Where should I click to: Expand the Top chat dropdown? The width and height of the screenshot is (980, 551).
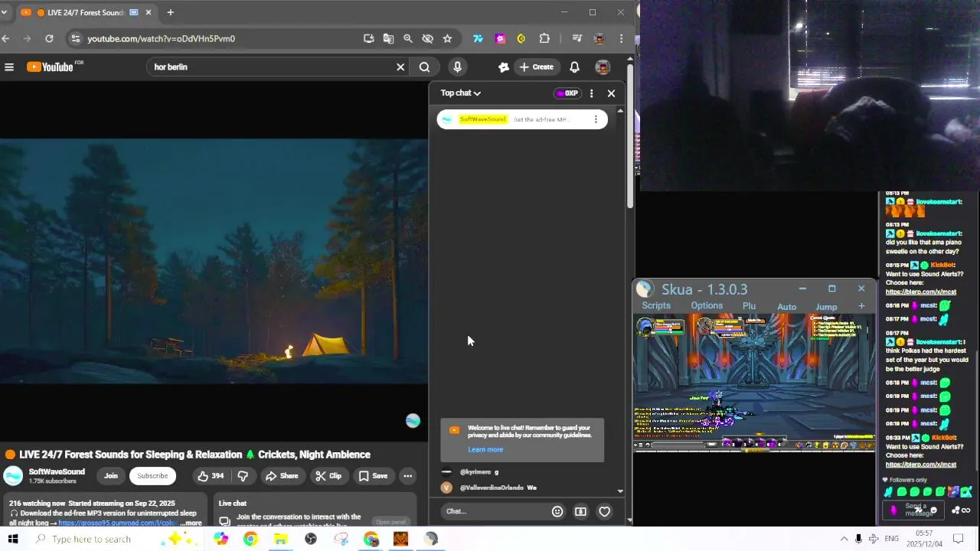(461, 93)
